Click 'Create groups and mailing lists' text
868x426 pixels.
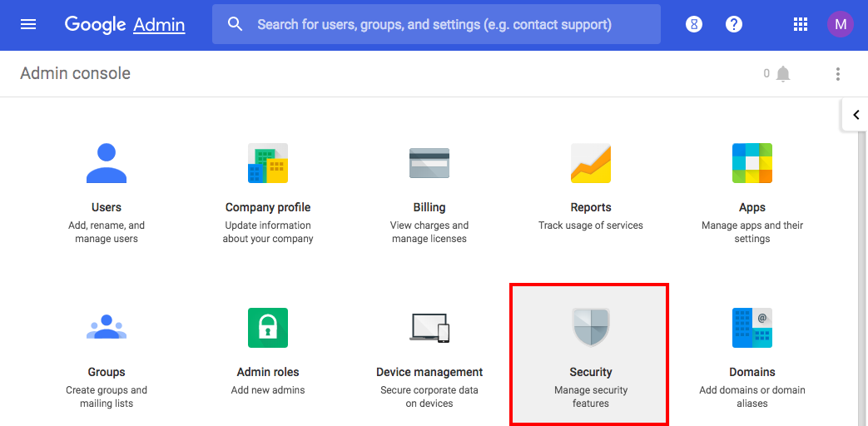pyautogui.click(x=107, y=397)
